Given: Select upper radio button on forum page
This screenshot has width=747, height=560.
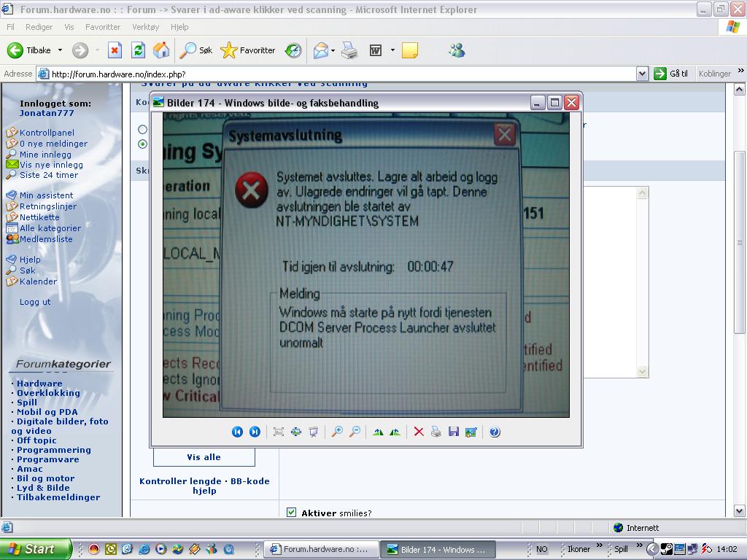Looking at the screenshot, I should click(142, 129).
